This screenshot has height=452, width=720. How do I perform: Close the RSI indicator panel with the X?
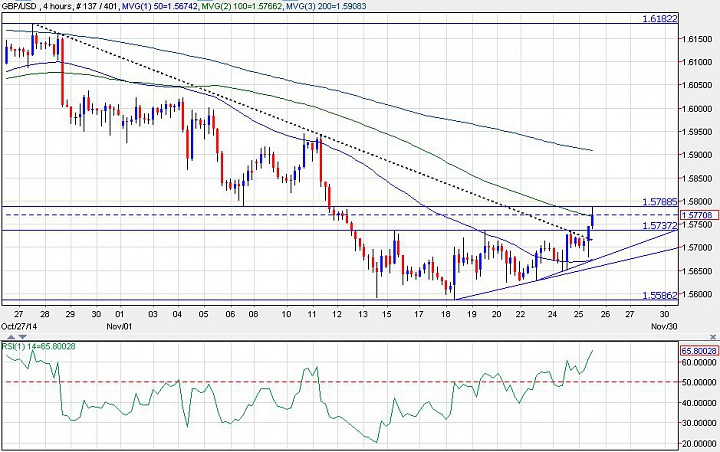tap(713, 337)
